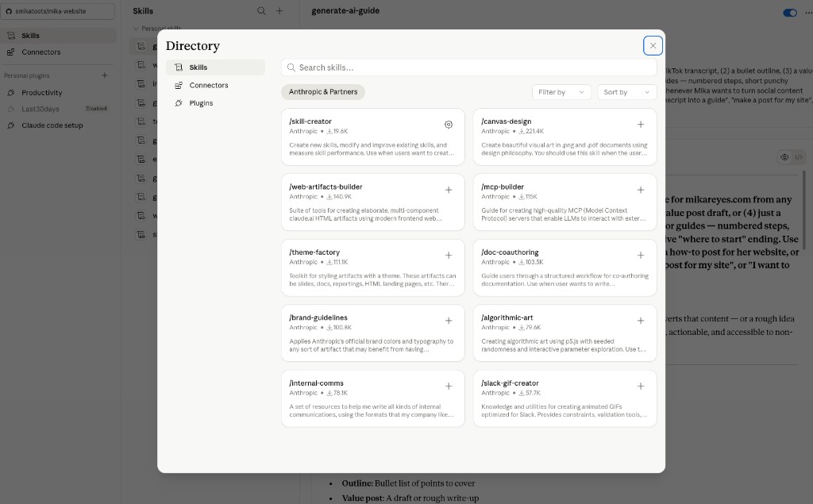The width and height of the screenshot is (813, 504).
Task: Add the canvas-design skill
Action: [x=641, y=125]
